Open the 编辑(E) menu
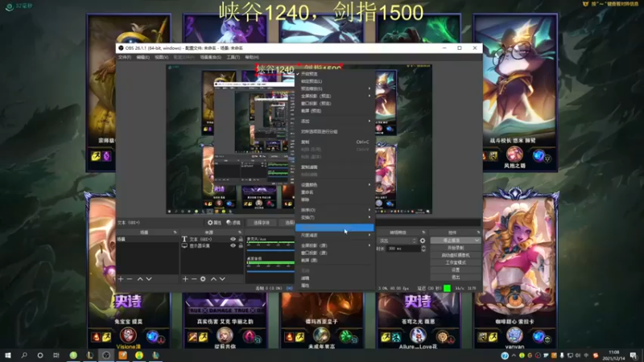This screenshot has width=644, height=362. (143, 57)
